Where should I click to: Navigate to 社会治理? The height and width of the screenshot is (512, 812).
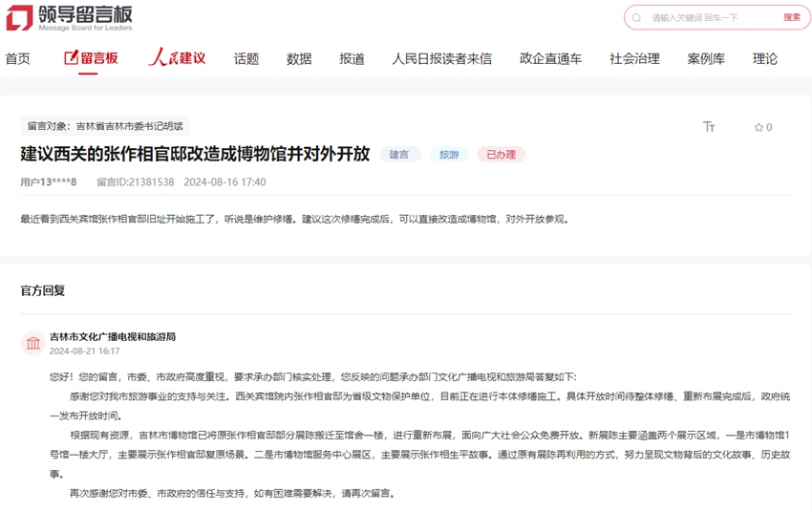point(634,58)
